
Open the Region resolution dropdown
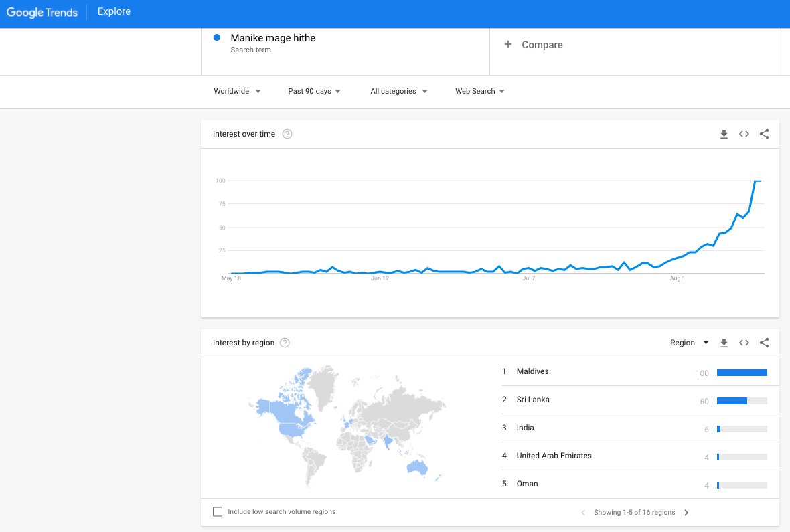689,343
